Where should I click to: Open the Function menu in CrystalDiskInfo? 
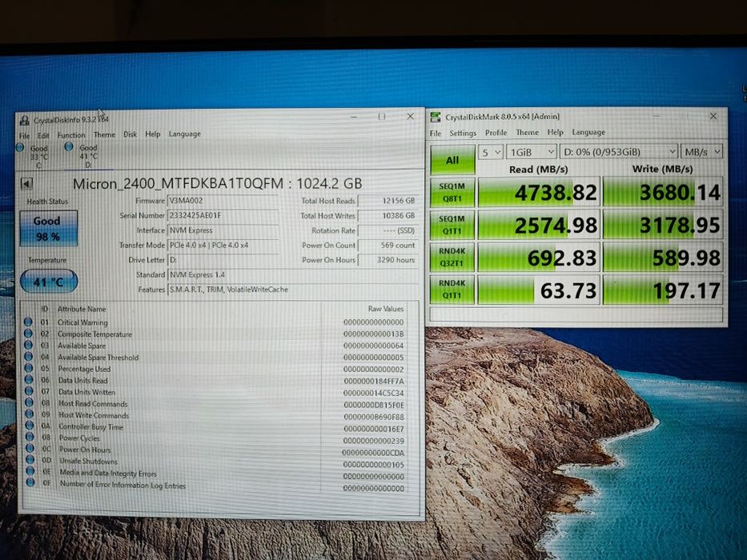[71, 134]
